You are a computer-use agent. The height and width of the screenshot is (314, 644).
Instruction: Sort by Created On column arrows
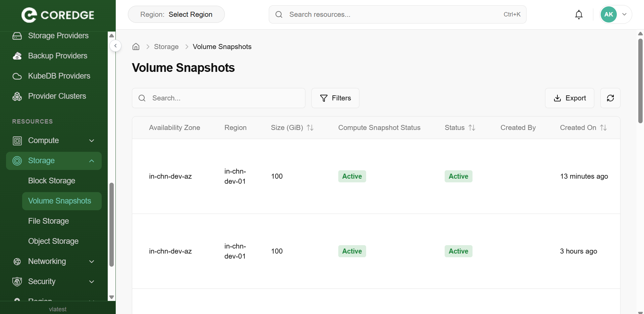point(603,128)
